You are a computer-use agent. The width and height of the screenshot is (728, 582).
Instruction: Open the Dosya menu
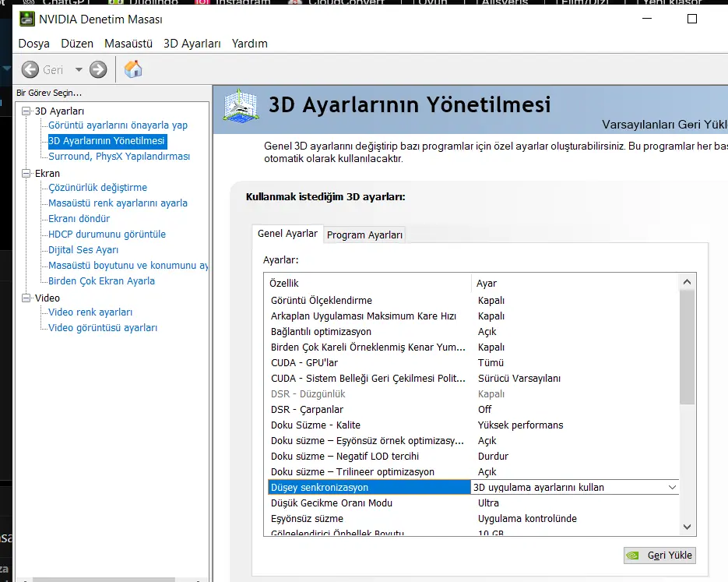click(34, 44)
